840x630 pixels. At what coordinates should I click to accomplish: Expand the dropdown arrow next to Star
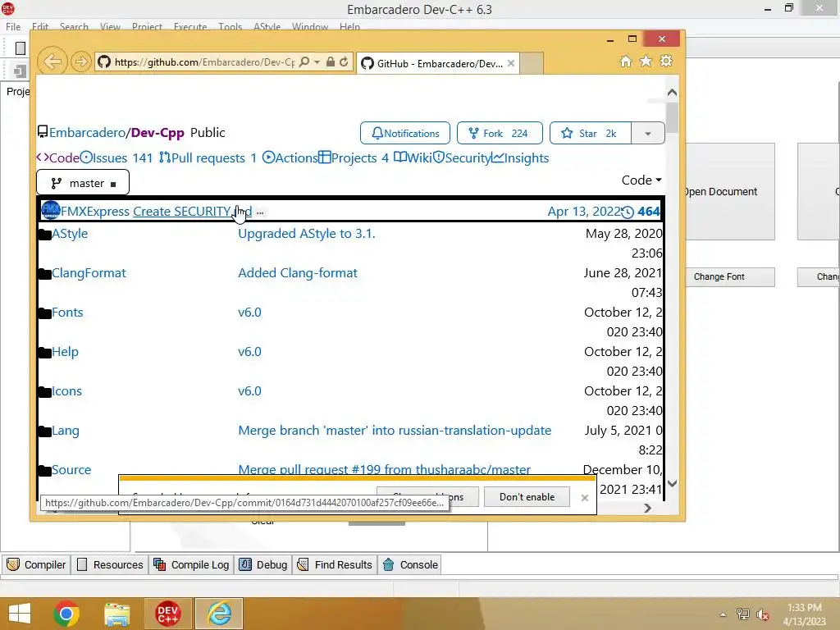point(648,134)
